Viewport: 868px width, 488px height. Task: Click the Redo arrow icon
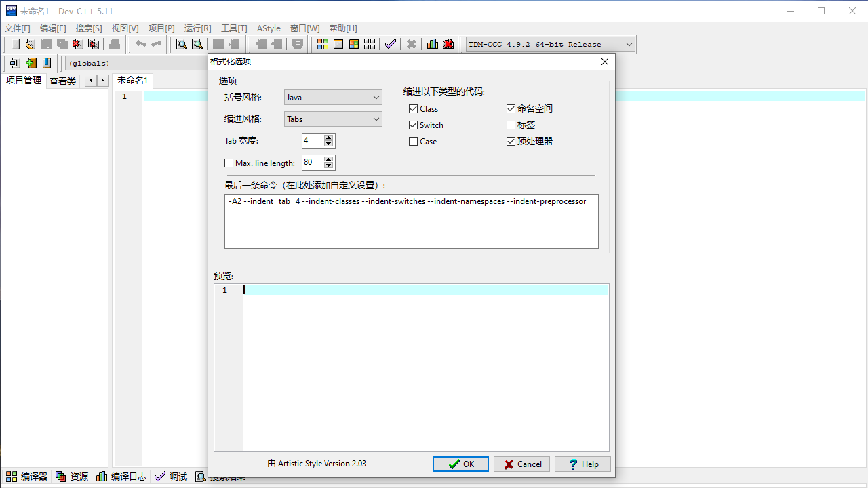click(157, 44)
